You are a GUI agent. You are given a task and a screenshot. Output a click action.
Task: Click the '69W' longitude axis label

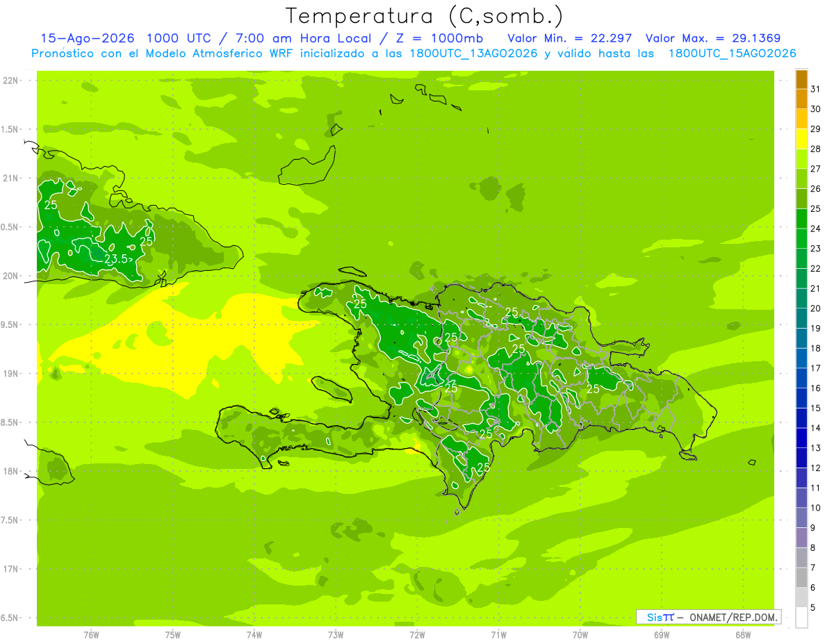coord(661,636)
